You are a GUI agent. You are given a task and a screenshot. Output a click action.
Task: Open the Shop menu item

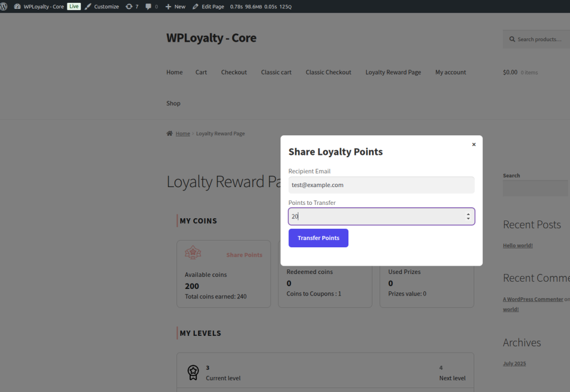(x=173, y=103)
